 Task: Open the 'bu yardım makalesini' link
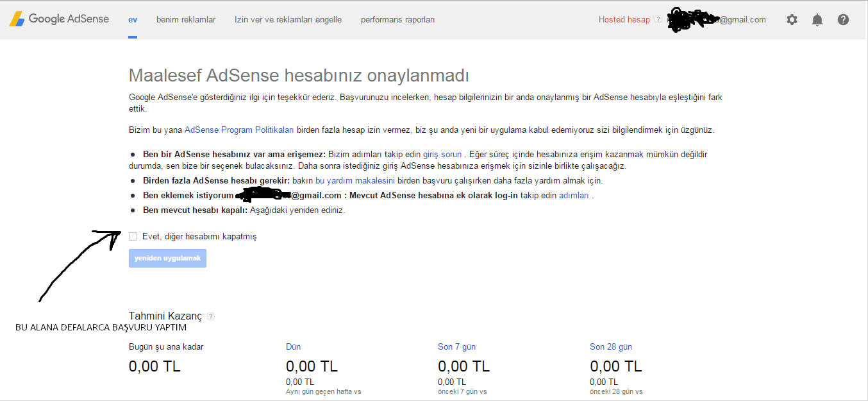click(x=355, y=181)
